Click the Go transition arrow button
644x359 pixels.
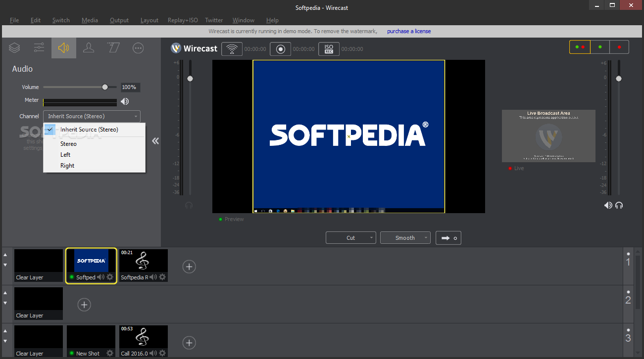pyautogui.click(x=448, y=238)
